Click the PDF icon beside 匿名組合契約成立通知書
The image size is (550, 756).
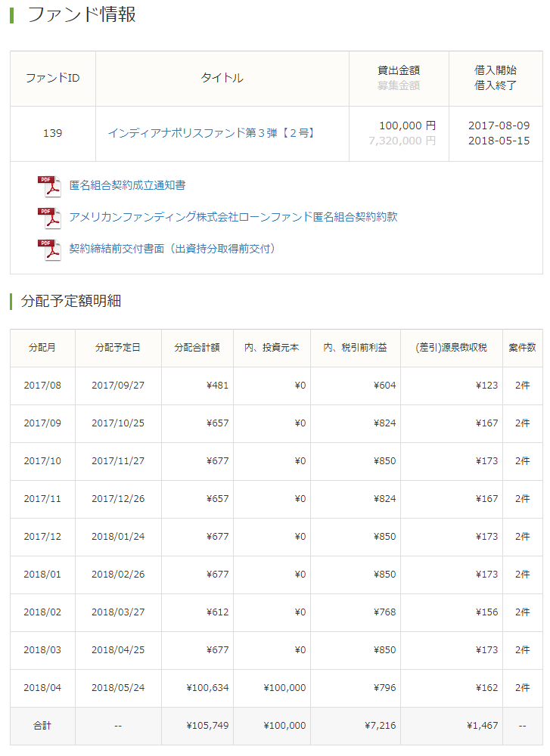coord(49,186)
